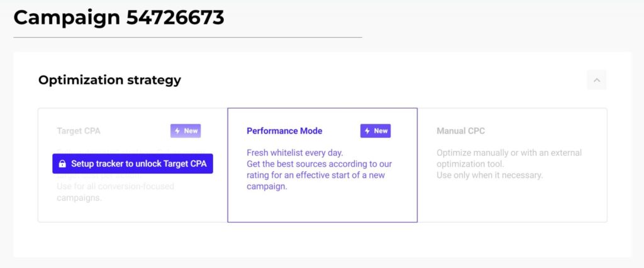
Task: Select the Manual CPC strategy card
Action: click(512, 165)
